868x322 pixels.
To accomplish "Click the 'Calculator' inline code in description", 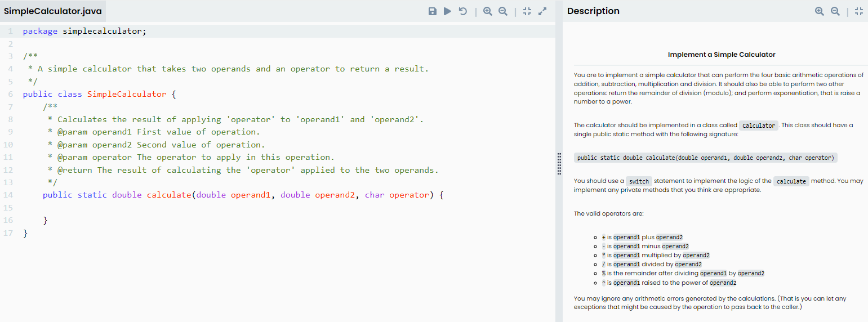I will (759, 126).
